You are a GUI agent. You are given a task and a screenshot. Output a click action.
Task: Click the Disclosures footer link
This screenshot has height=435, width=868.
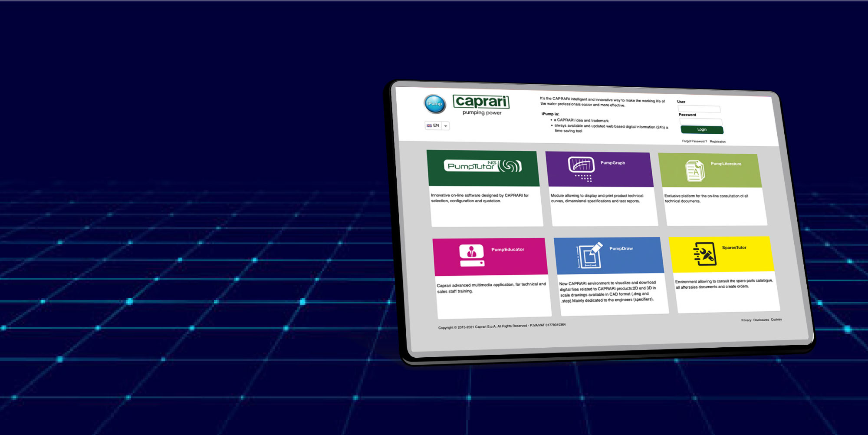pyautogui.click(x=761, y=320)
